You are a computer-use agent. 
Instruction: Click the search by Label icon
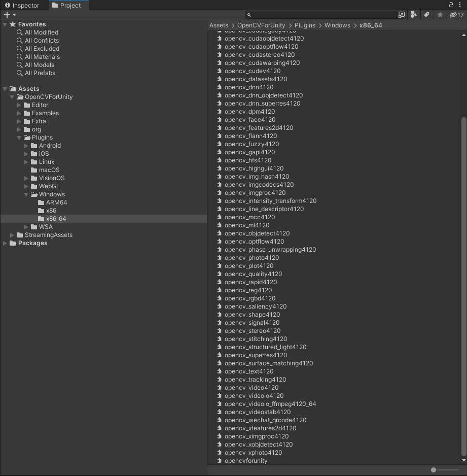pyautogui.click(x=426, y=15)
